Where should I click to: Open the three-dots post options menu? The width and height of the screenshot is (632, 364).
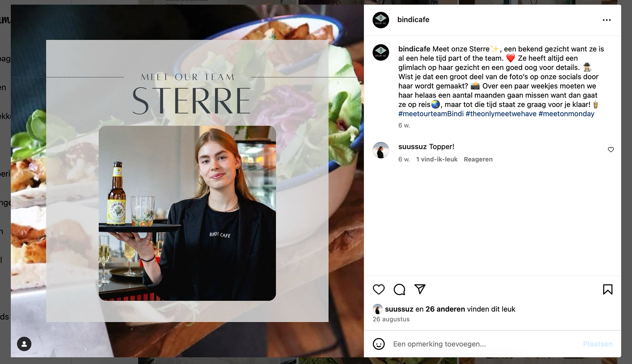(607, 20)
